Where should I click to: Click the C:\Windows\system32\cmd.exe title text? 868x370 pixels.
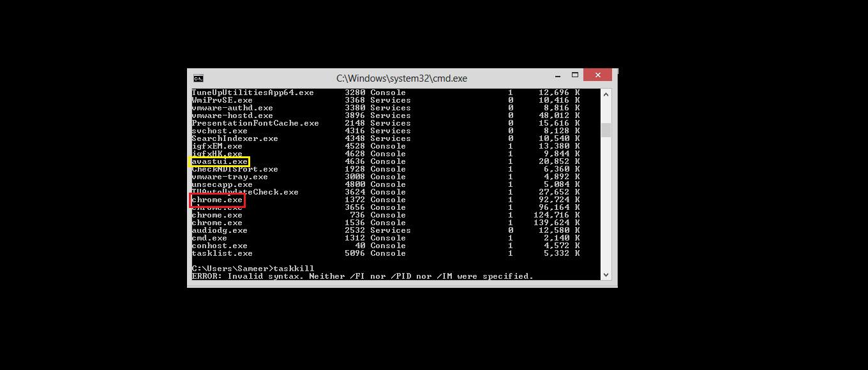401,78
